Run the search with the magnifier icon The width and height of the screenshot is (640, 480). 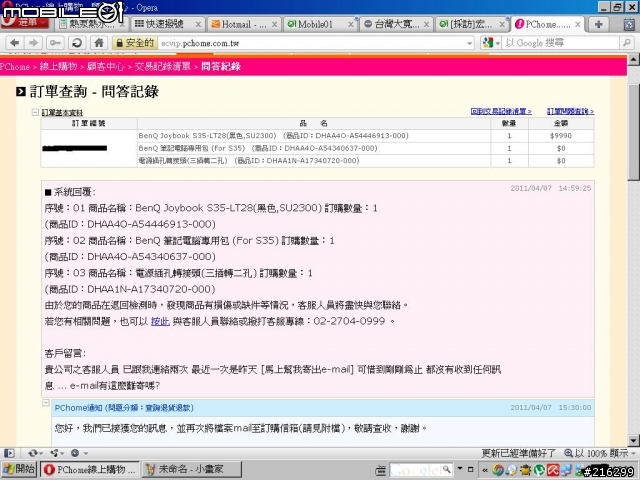pos(627,42)
